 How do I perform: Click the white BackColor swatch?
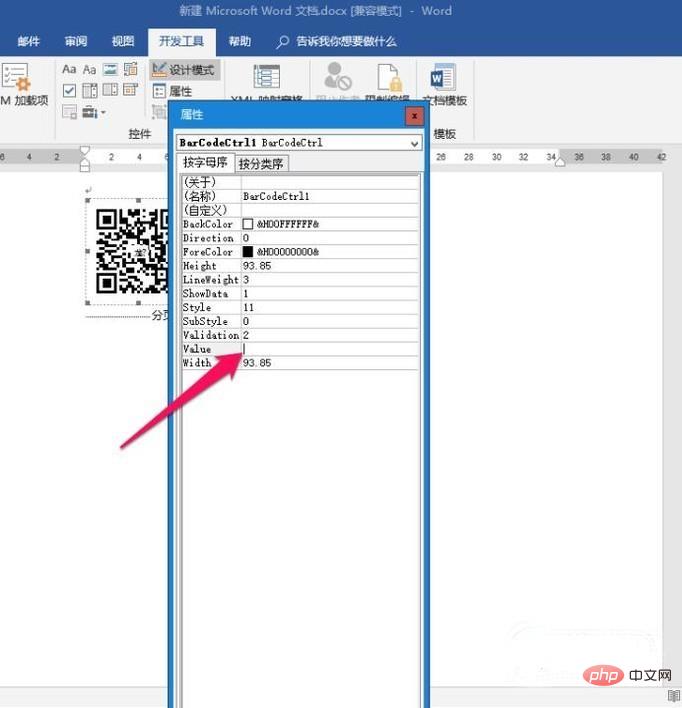(x=248, y=224)
